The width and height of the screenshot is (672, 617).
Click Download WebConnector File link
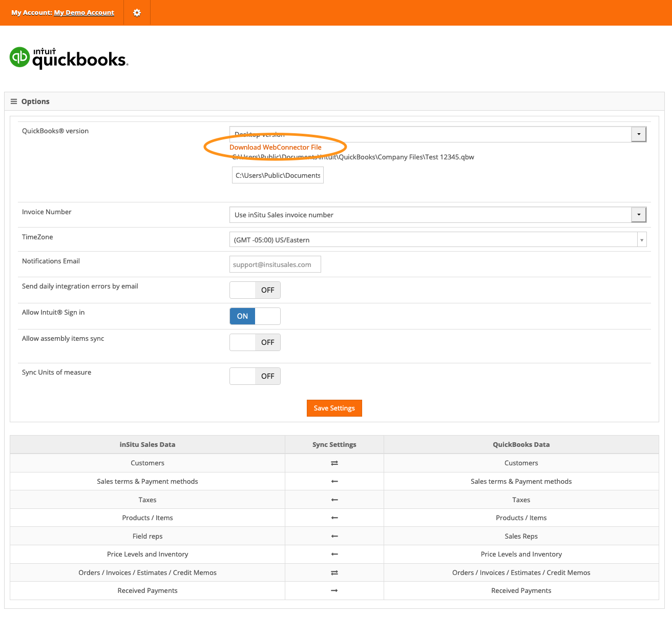pyautogui.click(x=276, y=147)
